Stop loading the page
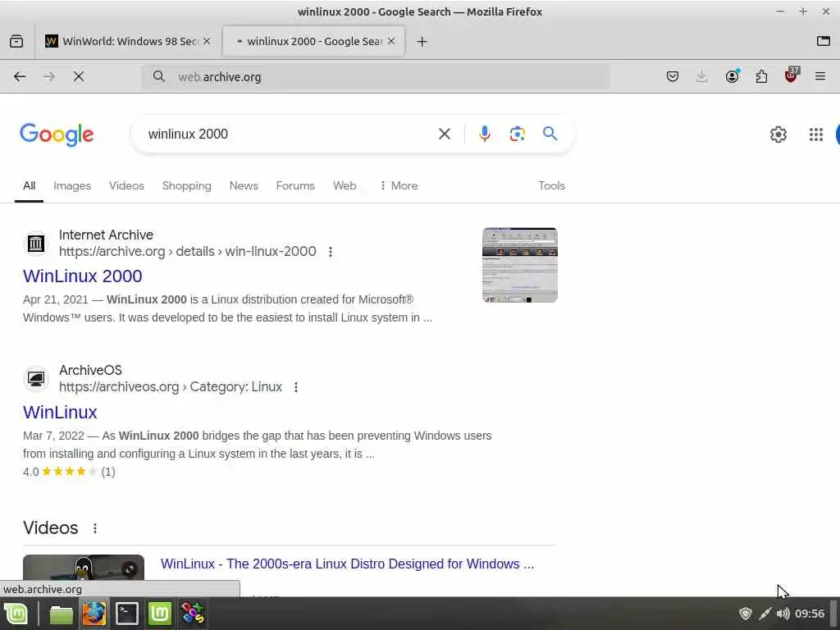Screen dimensions: 840x630 coord(79,76)
